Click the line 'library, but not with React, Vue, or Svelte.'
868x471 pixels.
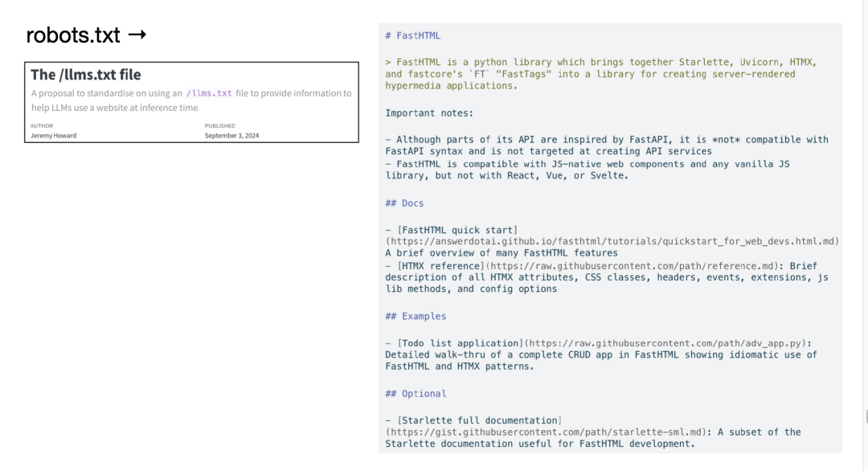[507, 176]
